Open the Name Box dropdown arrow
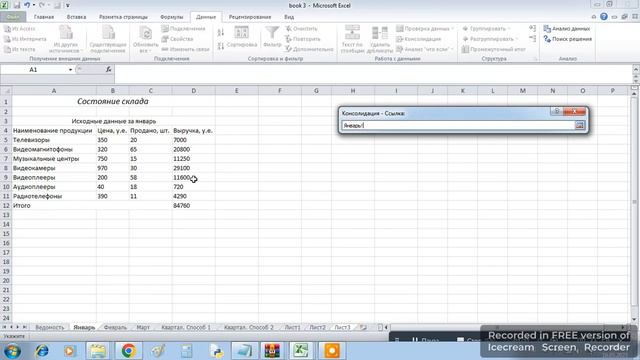This screenshot has height=360, width=640. click(x=70, y=70)
